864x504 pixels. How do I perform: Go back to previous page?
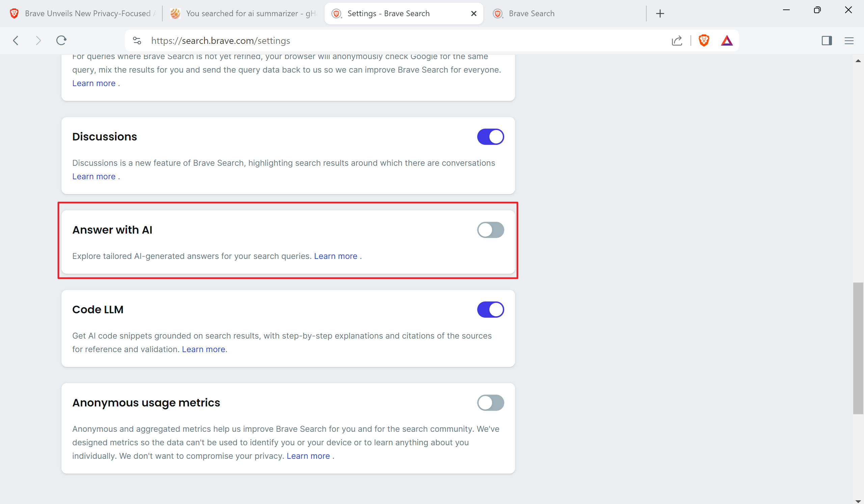[x=16, y=41]
